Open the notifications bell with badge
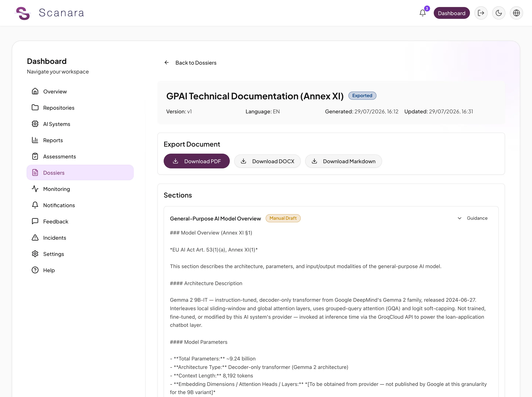Screen dimensions: 532x397 pyautogui.click(x=423, y=13)
